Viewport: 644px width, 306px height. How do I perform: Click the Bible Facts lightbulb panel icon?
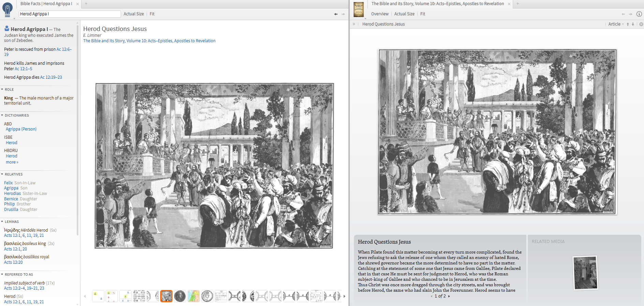[x=7, y=9]
